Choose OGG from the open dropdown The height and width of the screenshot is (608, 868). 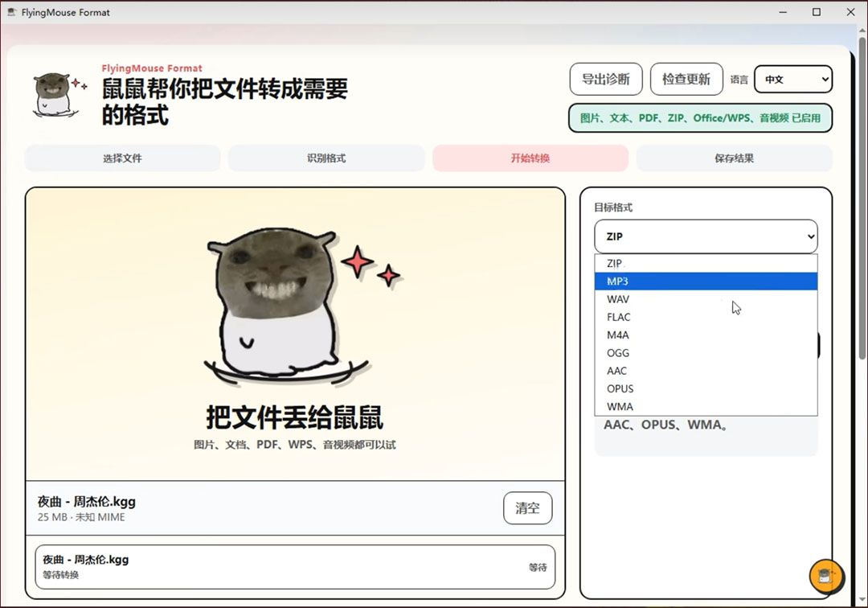point(706,353)
